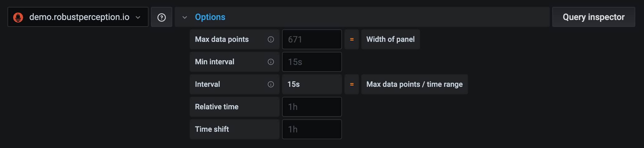Viewport: 644px width, 148px height.
Task: Click the equals sign beside Width of panel
Action: tap(352, 39)
